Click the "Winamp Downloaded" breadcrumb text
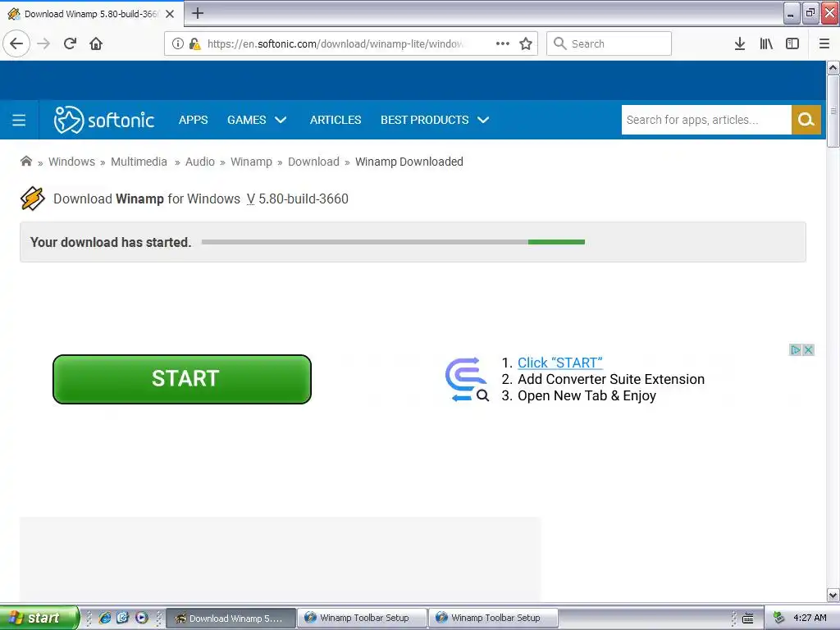Viewport: 840px width, 630px height. (409, 162)
